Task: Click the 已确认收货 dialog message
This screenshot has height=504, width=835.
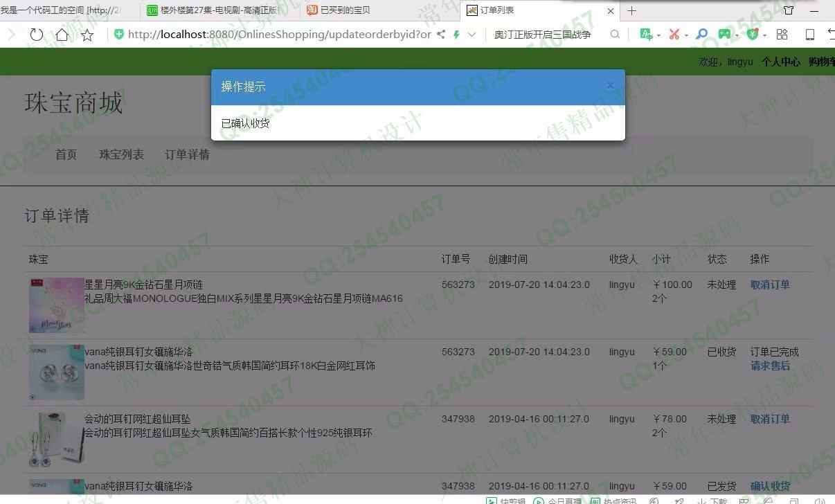Action: 245,123
